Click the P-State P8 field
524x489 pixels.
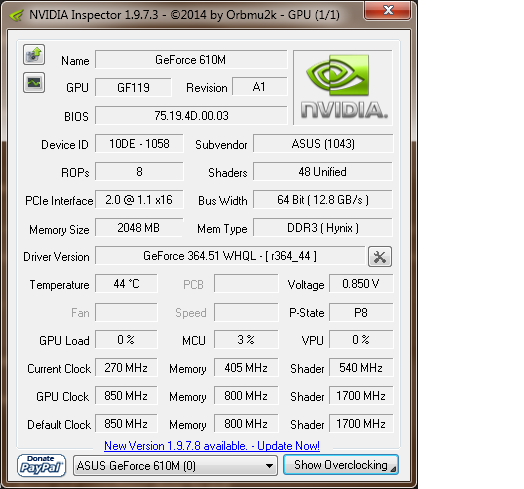click(x=361, y=313)
